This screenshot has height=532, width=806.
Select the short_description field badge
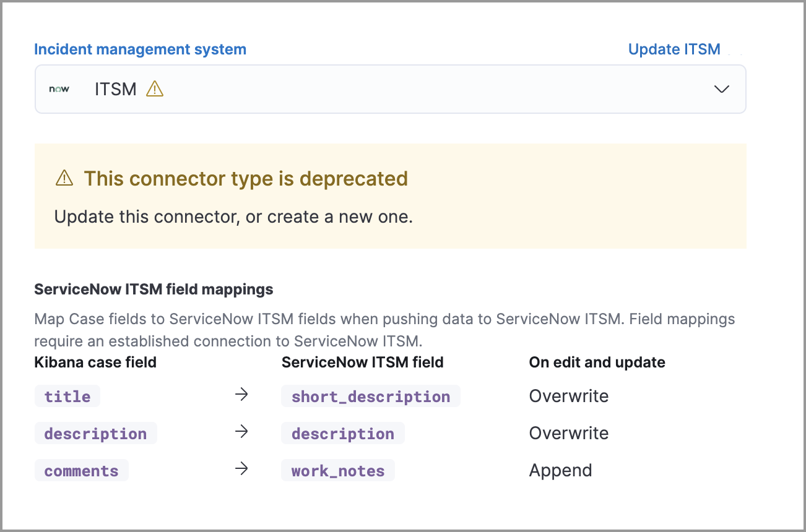click(x=370, y=396)
